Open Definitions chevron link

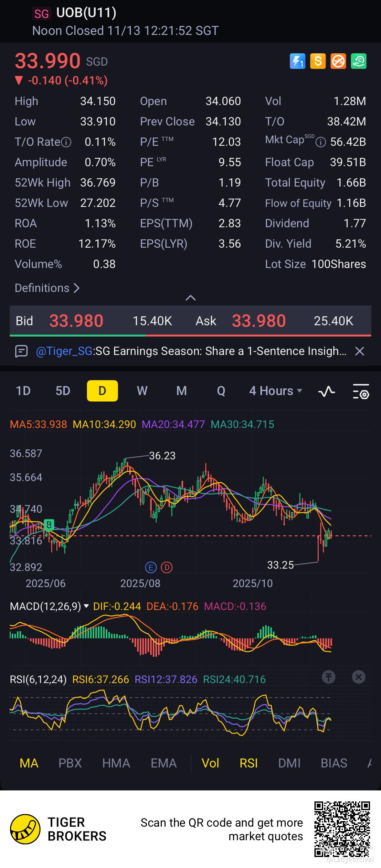[x=47, y=288]
